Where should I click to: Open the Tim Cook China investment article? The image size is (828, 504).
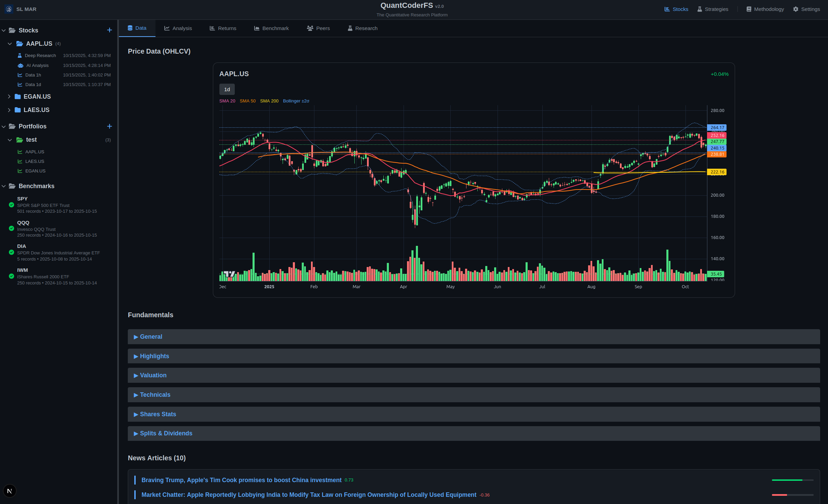point(241,480)
